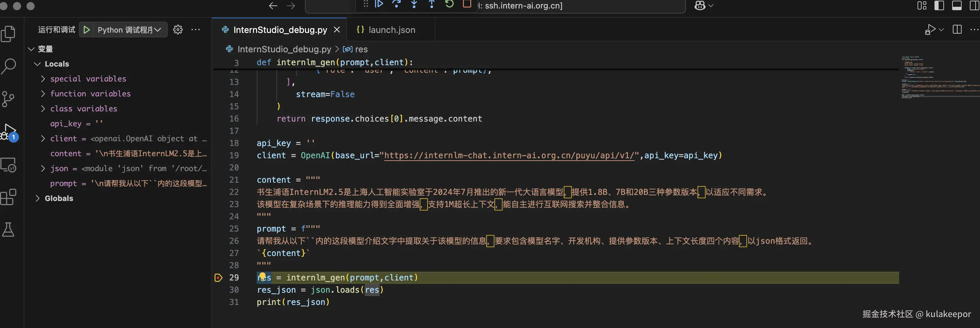Open the Search view
Viewport: 980px width, 328px height.
point(8,66)
